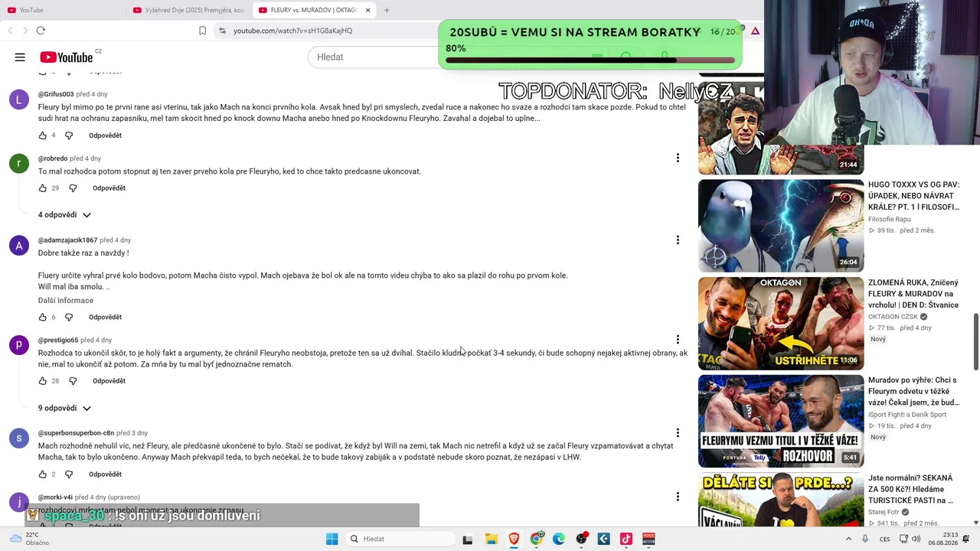Reply to the @Grifus003 comment
This screenshot has width=980, height=551.
pos(105,135)
